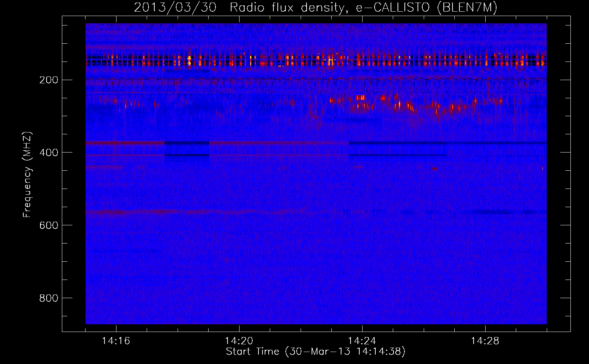Click the 14:16 time tick label
The height and width of the screenshot is (364, 589).
point(116,341)
